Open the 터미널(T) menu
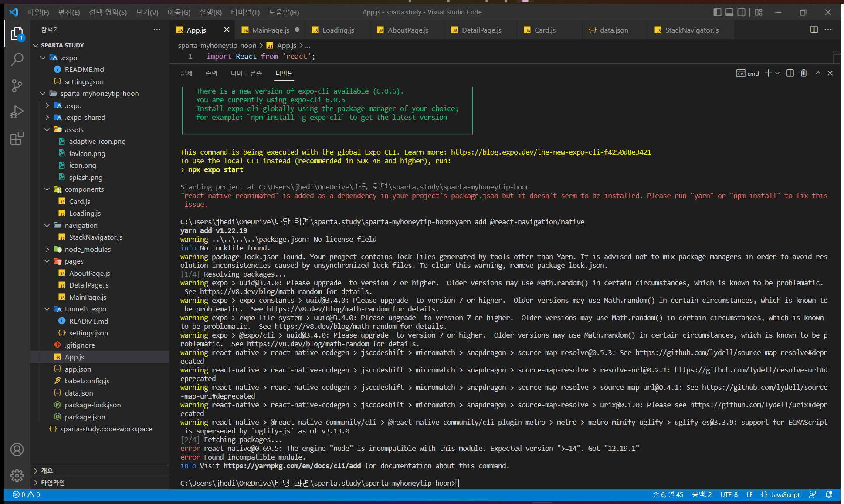Image resolution: width=844 pixels, height=504 pixels. pyautogui.click(x=245, y=12)
